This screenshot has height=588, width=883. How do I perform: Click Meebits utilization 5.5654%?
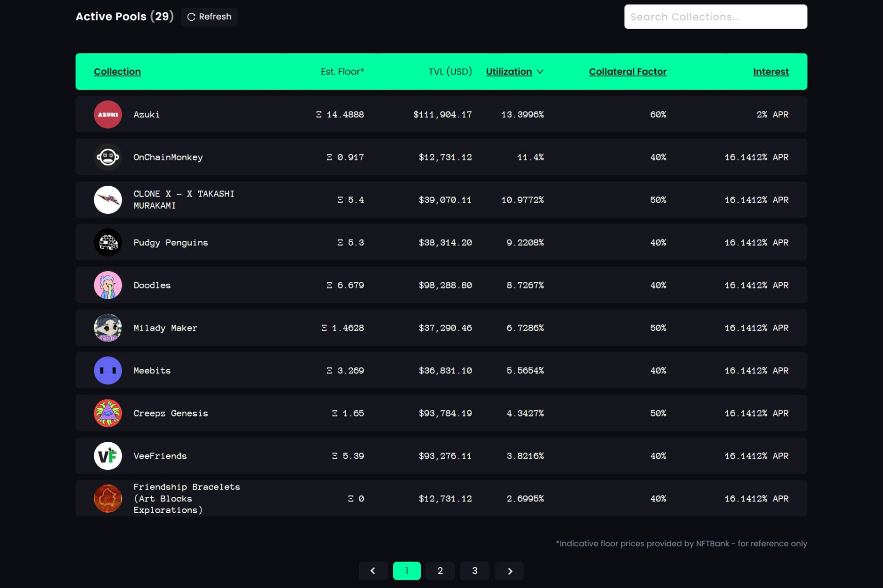point(525,371)
